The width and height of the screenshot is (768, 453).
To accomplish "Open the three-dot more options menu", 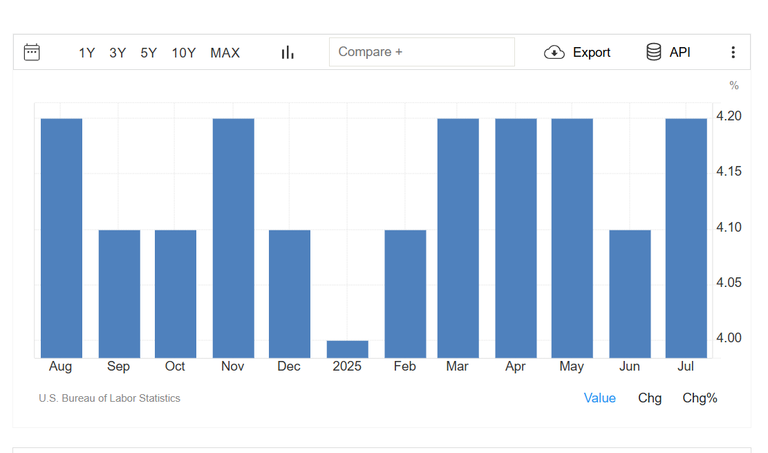I will tap(733, 52).
